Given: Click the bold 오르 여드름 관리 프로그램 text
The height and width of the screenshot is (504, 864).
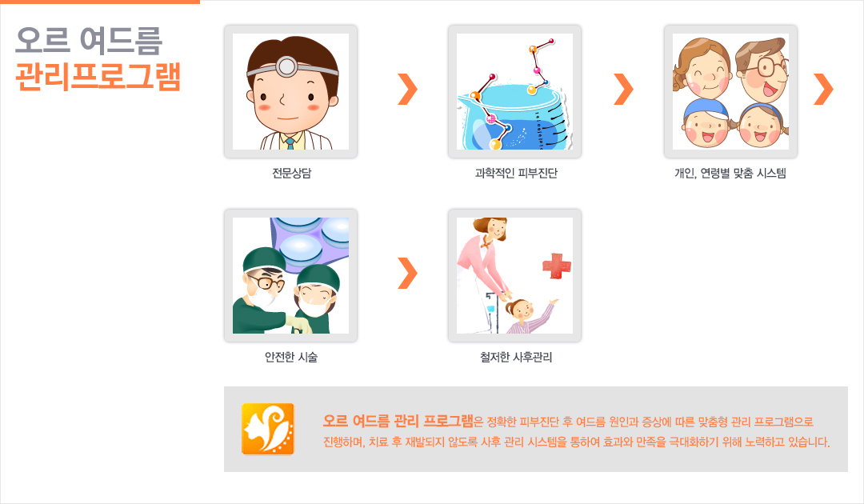Looking at the screenshot, I should click(x=398, y=421).
